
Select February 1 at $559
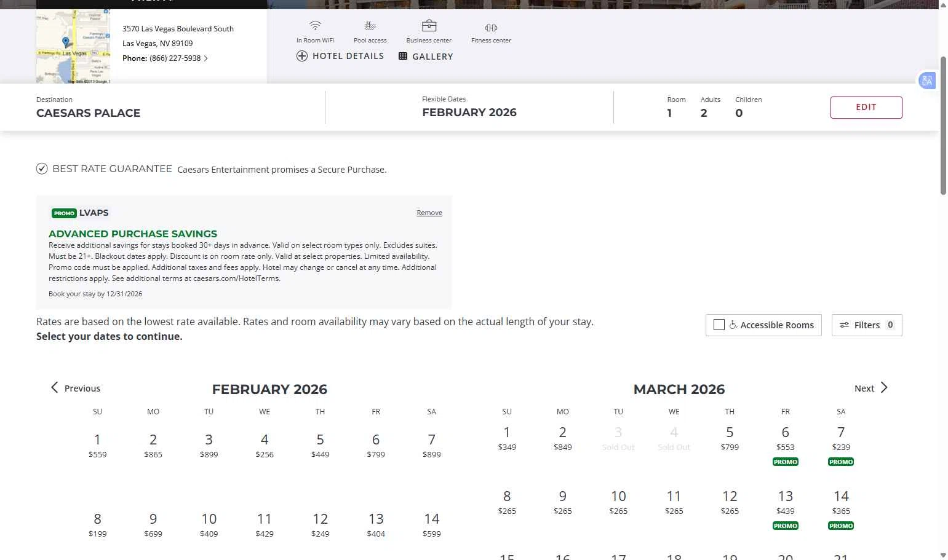[x=97, y=446]
